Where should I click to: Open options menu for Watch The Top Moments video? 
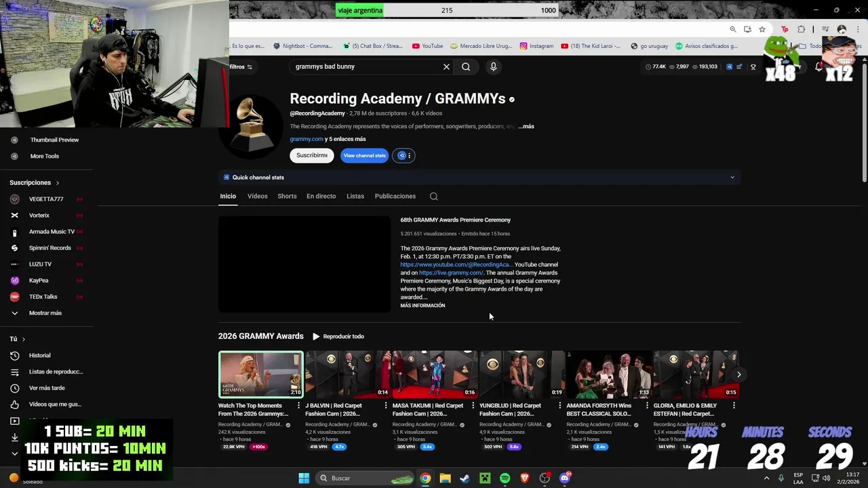299,405
